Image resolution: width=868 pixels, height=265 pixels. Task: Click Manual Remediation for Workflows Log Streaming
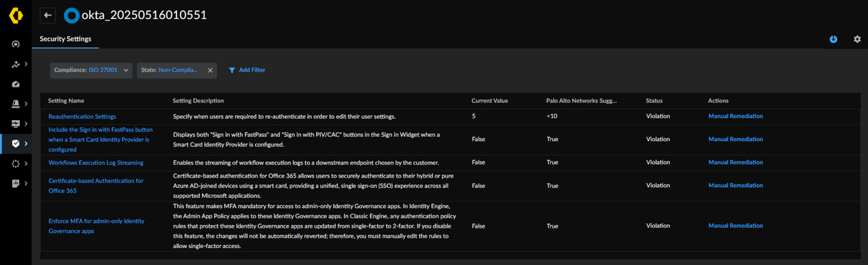point(736,163)
